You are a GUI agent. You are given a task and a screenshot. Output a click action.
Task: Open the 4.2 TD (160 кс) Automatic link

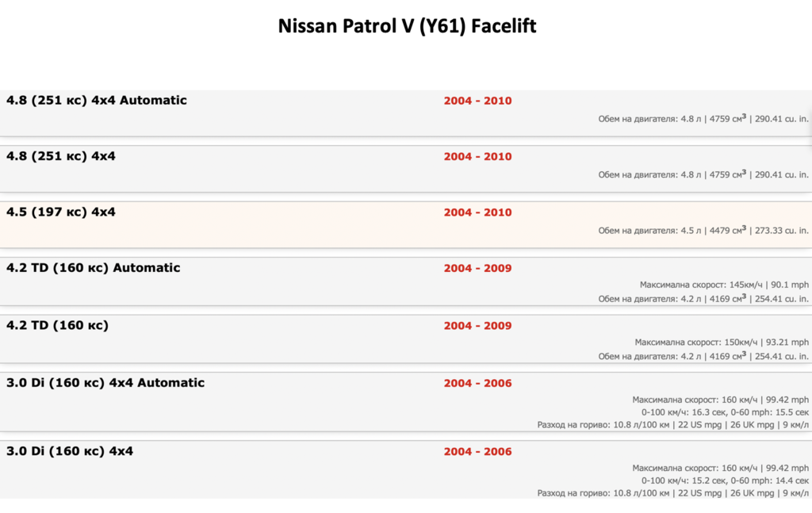[x=94, y=268]
